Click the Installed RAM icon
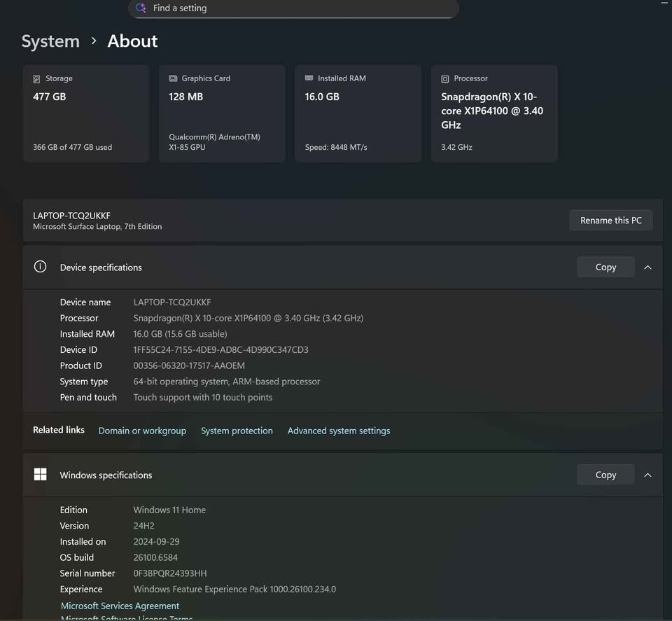This screenshot has width=672, height=621. (x=309, y=78)
